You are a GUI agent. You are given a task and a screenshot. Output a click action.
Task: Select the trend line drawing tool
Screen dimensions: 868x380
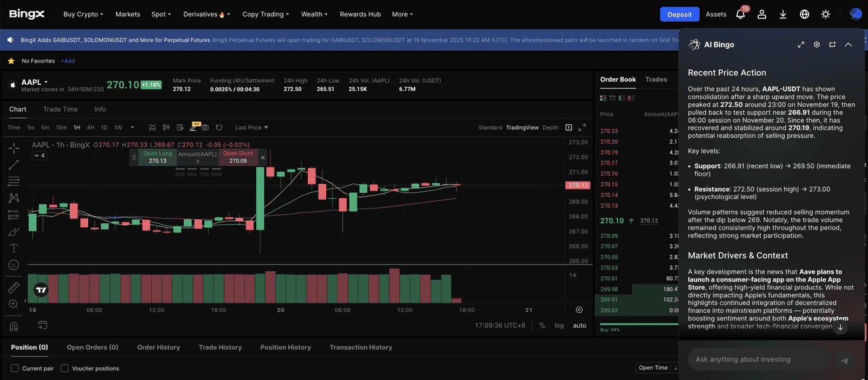pyautogui.click(x=14, y=165)
